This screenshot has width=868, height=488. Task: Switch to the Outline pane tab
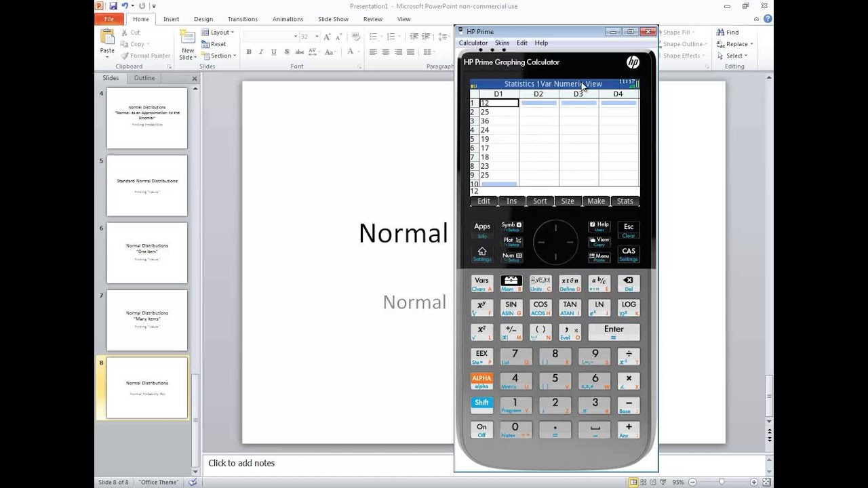coord(144,78)
